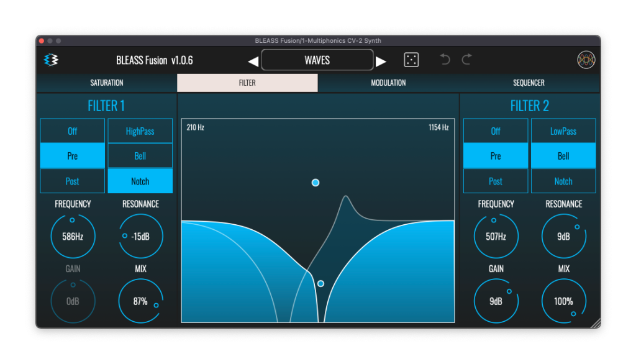
Task: Click the window resize grip in corner
Action: coord(595,322)
